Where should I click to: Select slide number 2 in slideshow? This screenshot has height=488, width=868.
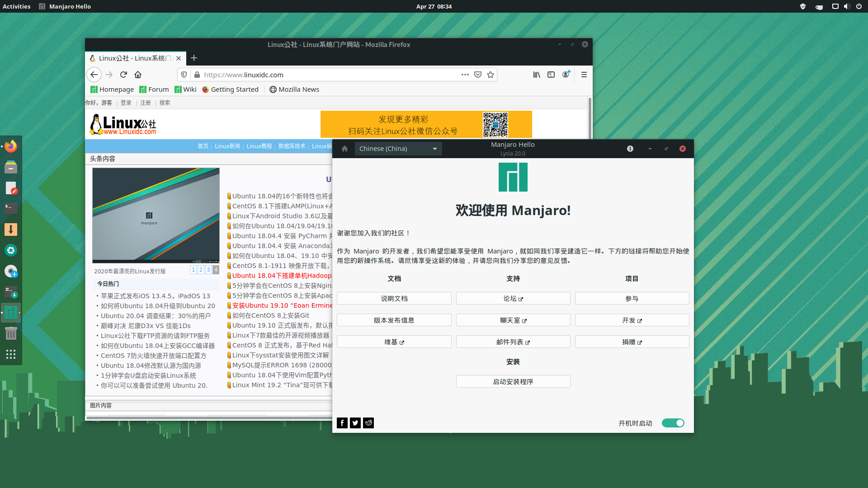[x=201, y=270]
